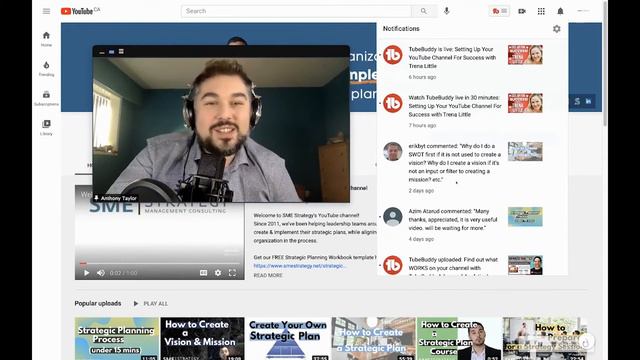
Task: Open the YouTube hamburger guide menu
Action: 46,11
